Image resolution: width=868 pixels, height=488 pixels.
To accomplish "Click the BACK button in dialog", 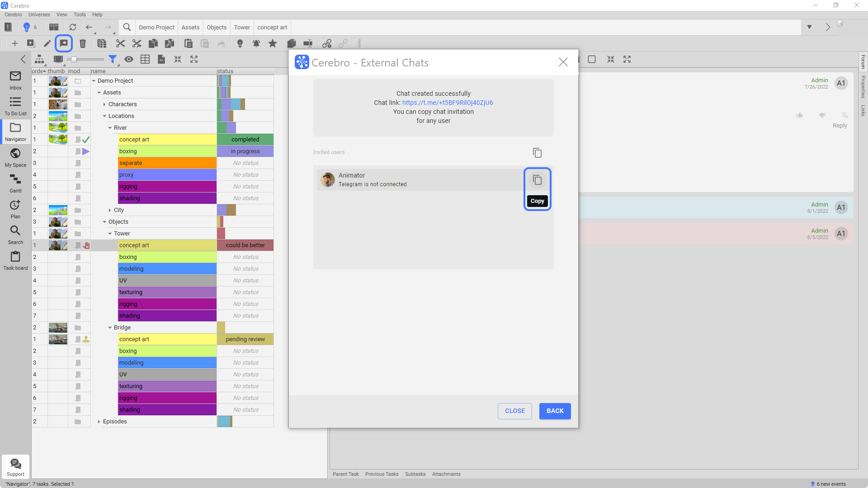I will (555, 411).
